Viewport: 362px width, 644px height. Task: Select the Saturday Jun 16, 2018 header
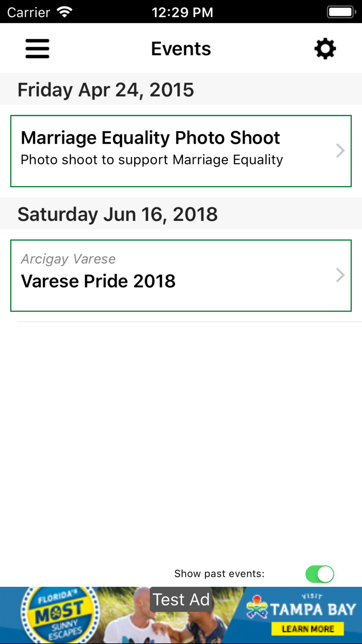coord(181,214)
